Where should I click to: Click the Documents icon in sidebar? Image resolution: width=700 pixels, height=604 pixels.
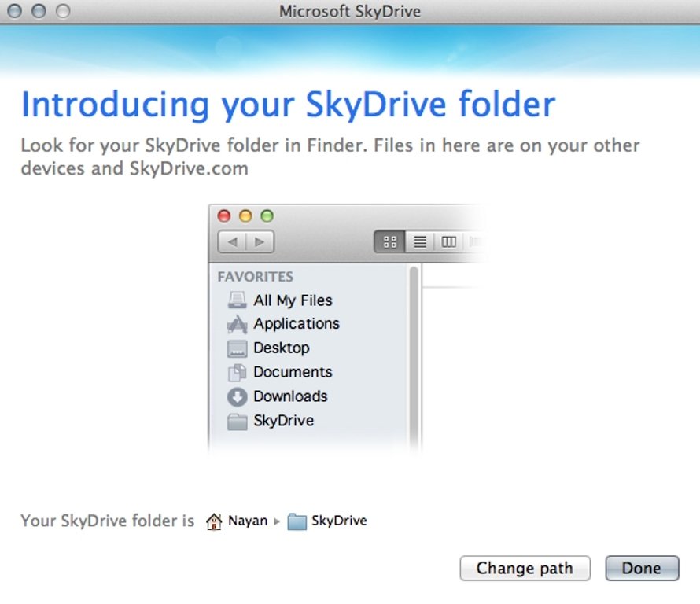[237, 373]
